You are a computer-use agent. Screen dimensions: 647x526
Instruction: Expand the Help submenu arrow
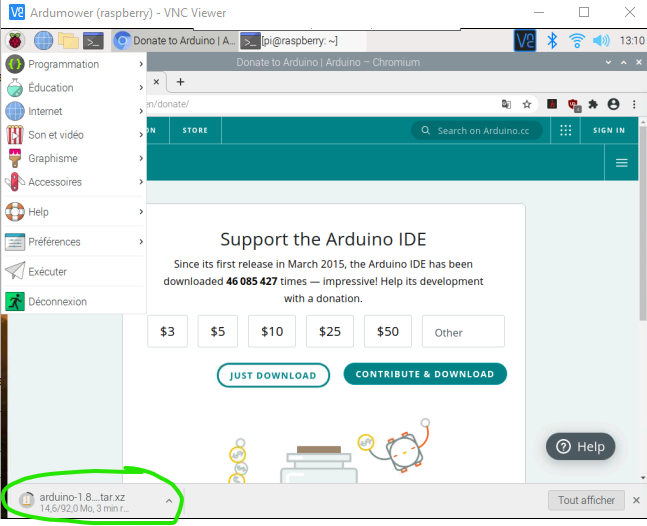pos(141,212)
